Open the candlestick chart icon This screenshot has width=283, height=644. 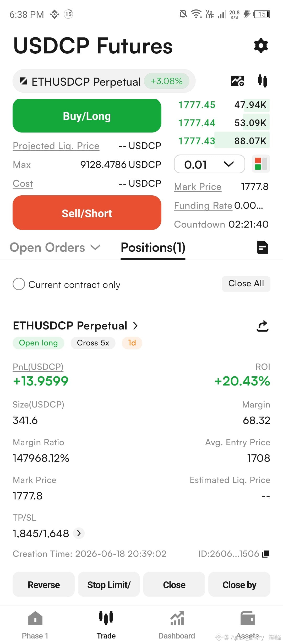pos(262,81)
